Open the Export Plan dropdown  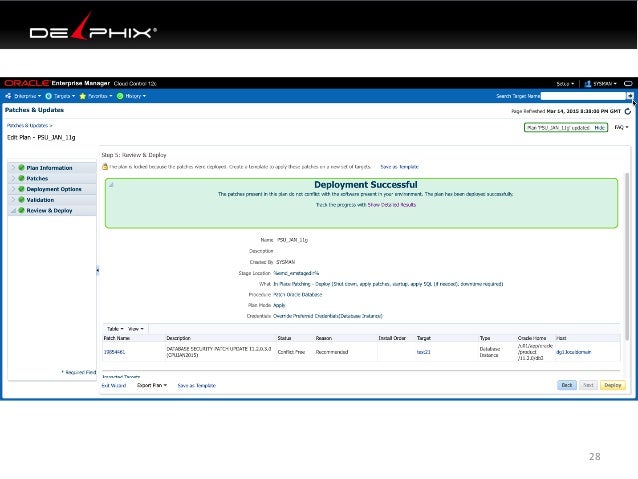(152, 385)
